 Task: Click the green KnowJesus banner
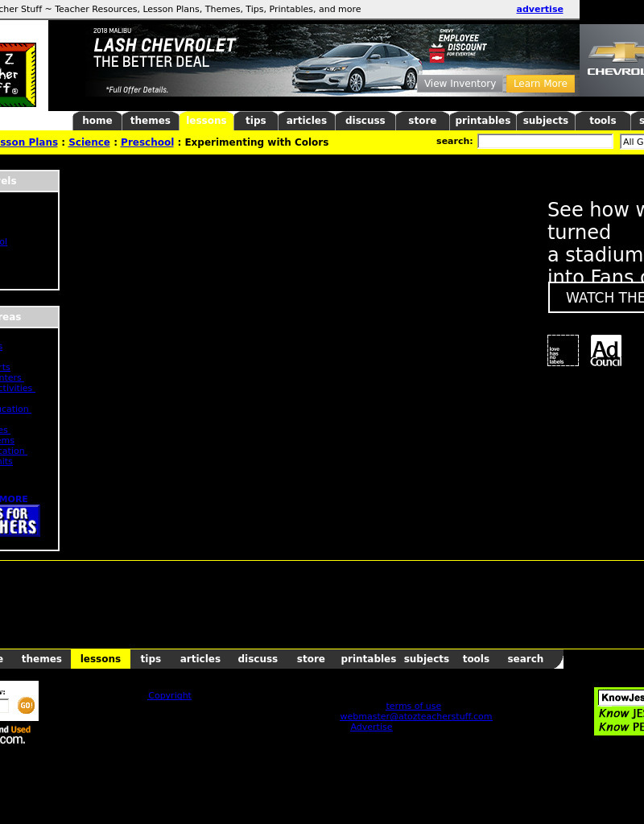click(620, 711)
